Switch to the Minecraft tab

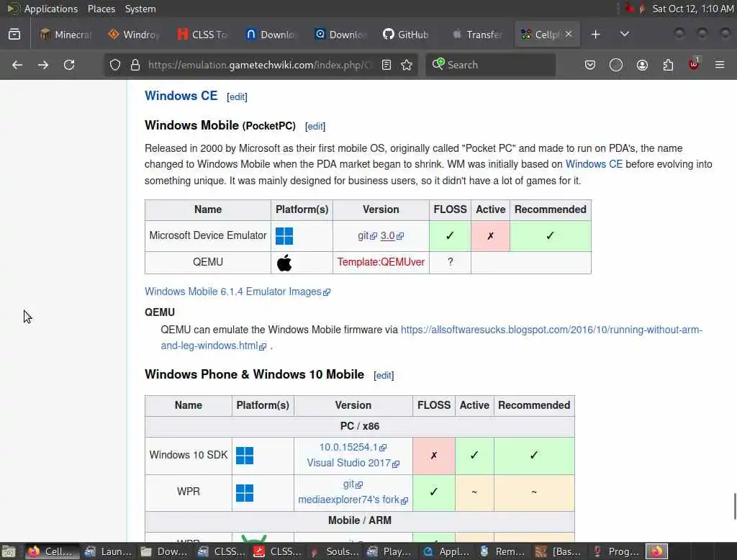pyautogui.click(x=65, y=35)
